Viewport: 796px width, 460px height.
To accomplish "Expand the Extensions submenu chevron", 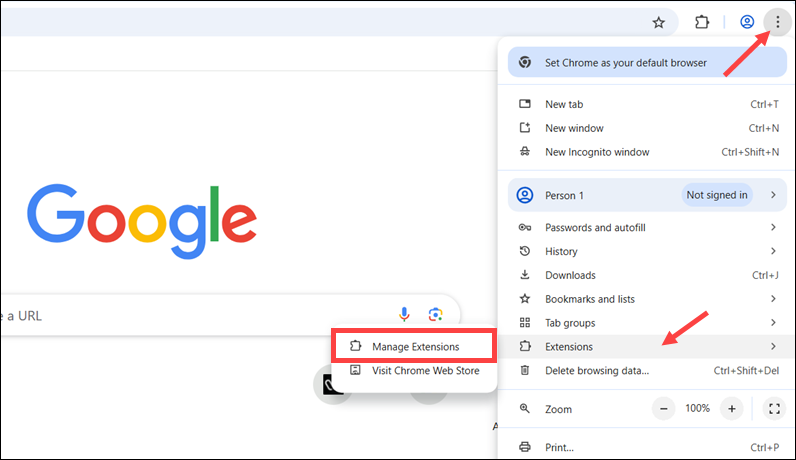I will click(773, 346).
